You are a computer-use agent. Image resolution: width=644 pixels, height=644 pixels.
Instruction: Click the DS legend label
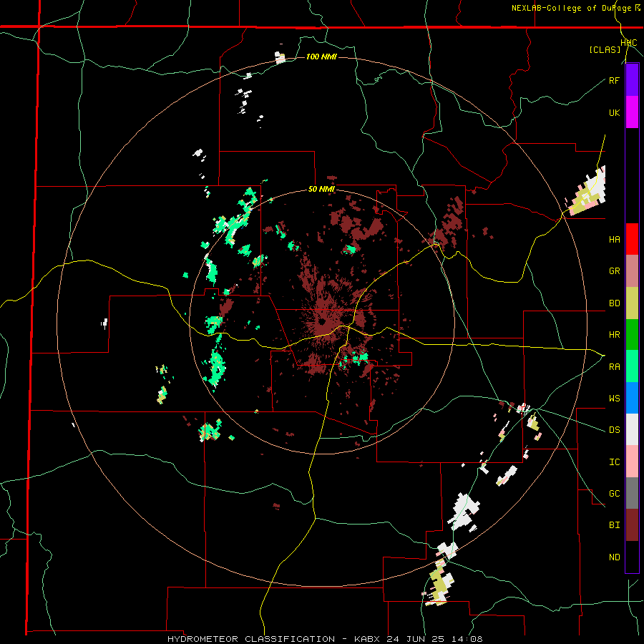coord(614,429)
